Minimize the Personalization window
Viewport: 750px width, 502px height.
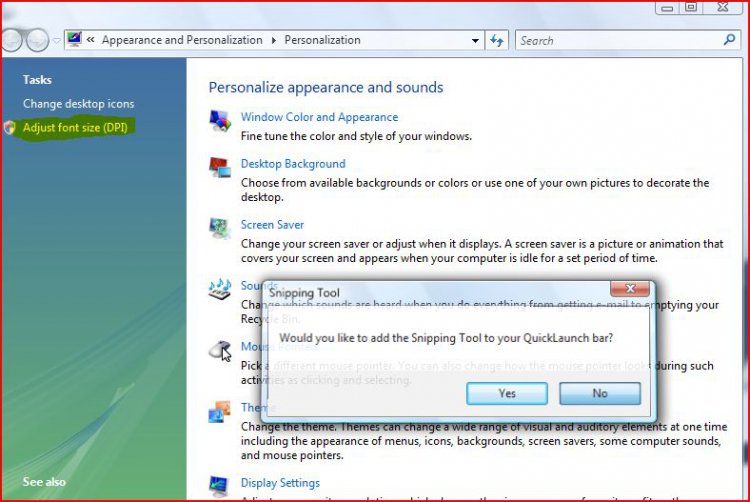coord(667,8)
